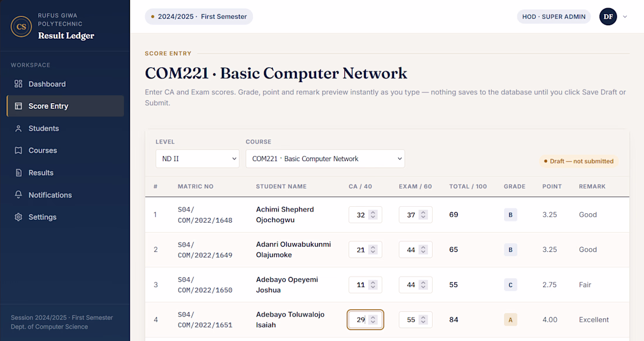Click the REMARK column header
Screen dimensions: 644x341
coord(592,186)
